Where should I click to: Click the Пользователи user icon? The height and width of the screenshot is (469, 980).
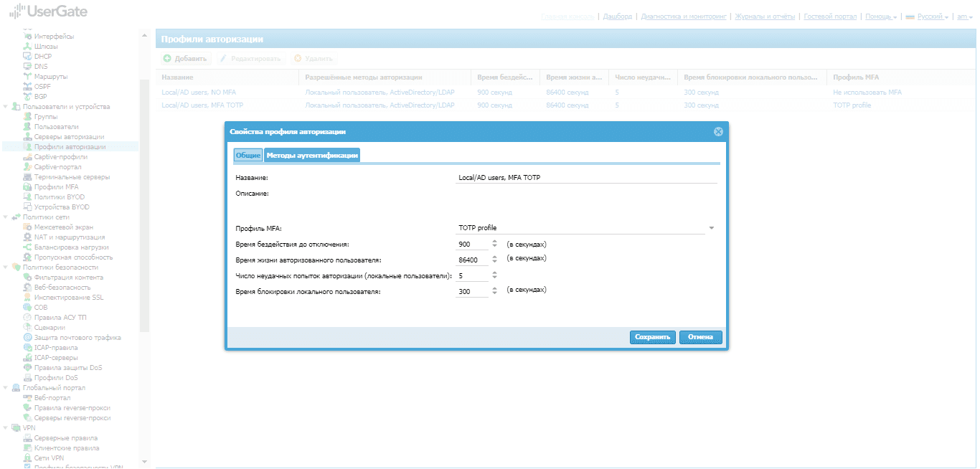click(x=28, y=127)
